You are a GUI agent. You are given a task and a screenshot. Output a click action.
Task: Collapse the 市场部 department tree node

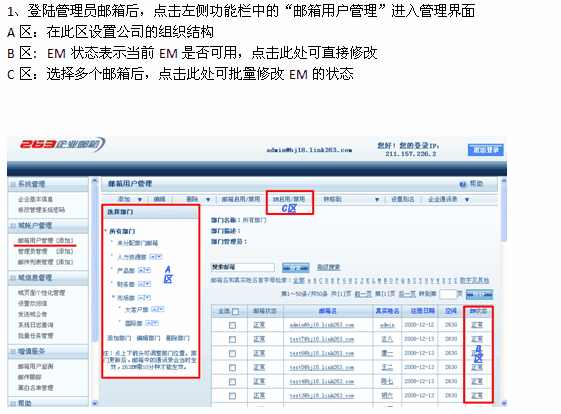(113, 297)
